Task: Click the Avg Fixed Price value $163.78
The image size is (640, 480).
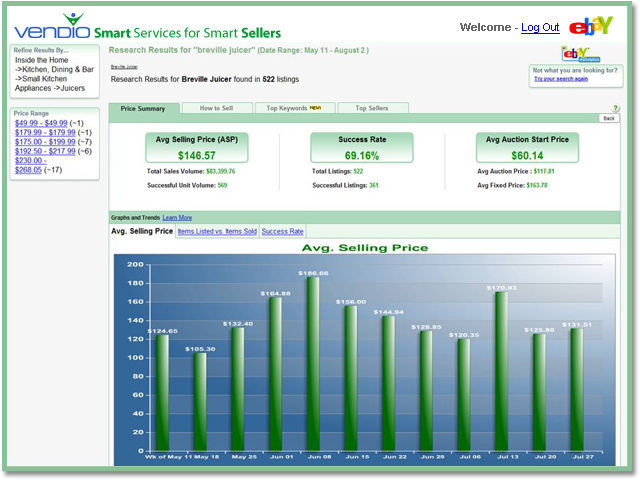Action: click(x=537, y=185)
